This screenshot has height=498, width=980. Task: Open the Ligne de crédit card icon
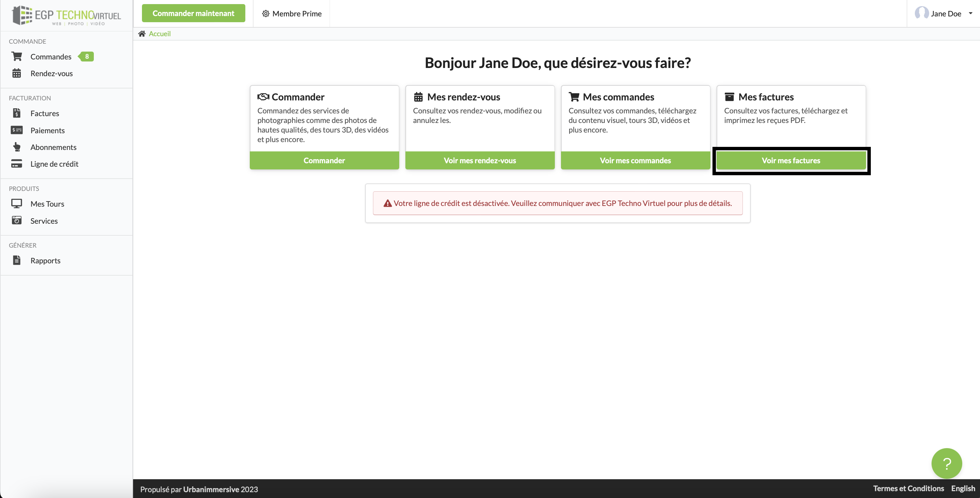[16, 164]
